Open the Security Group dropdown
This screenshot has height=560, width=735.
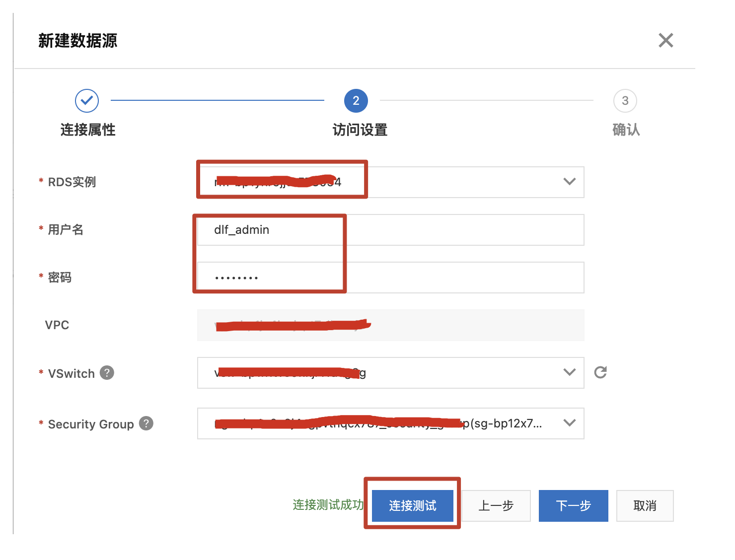click(390, 423)
